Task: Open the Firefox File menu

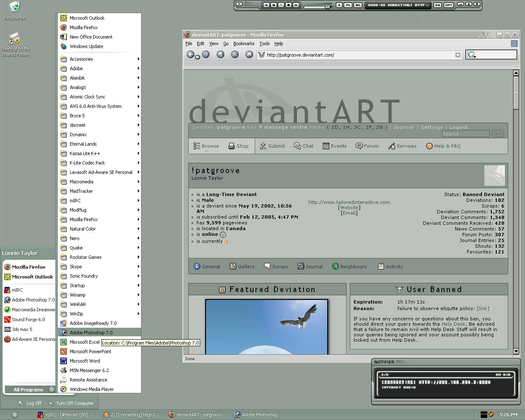Action: click(189, 43)
